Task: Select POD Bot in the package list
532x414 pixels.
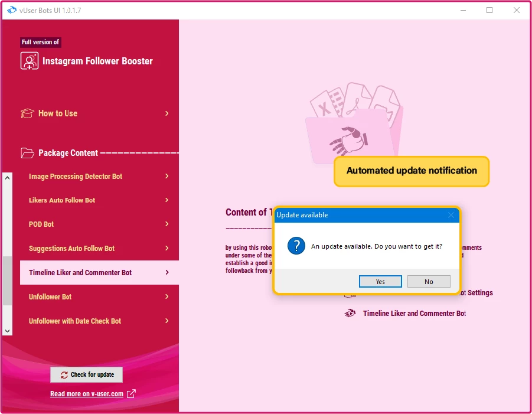Action: point(99,224)
